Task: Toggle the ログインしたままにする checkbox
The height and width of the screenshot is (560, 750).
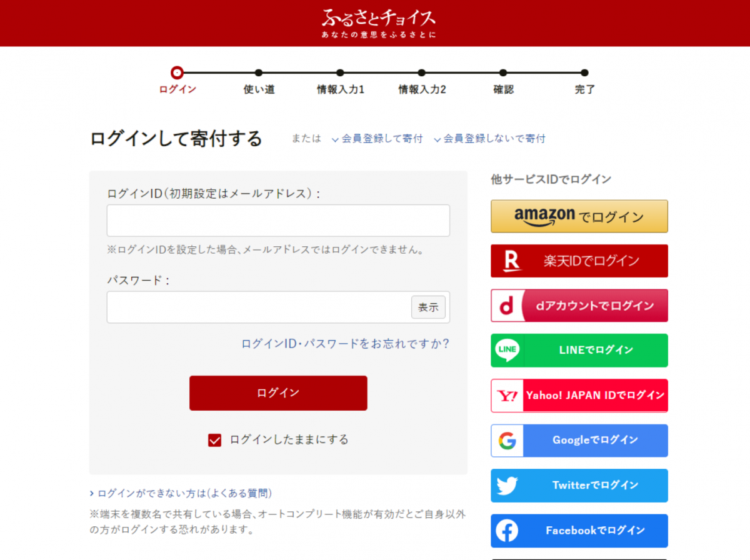Action: click(x=215, y=440)
